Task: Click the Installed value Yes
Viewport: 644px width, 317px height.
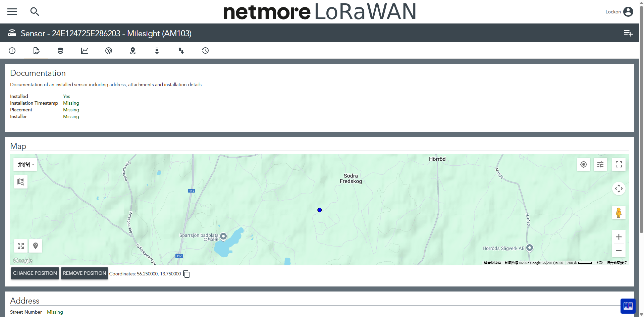Action: (66, 96)
